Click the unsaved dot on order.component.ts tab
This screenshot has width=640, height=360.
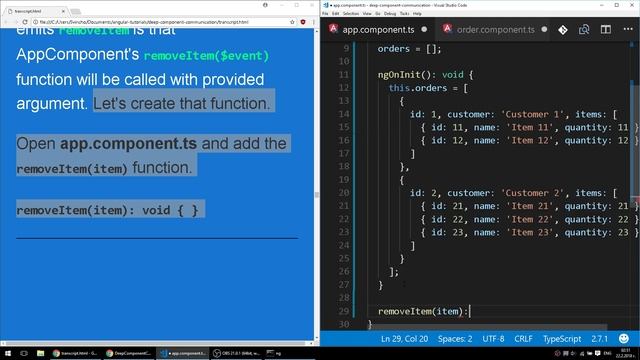[544, 29]
